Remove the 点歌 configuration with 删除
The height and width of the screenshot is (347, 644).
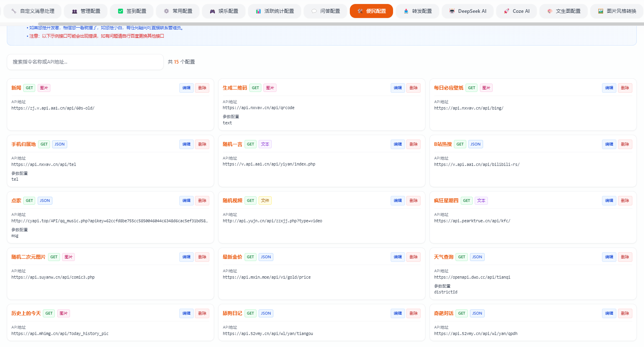pos(202,201)
